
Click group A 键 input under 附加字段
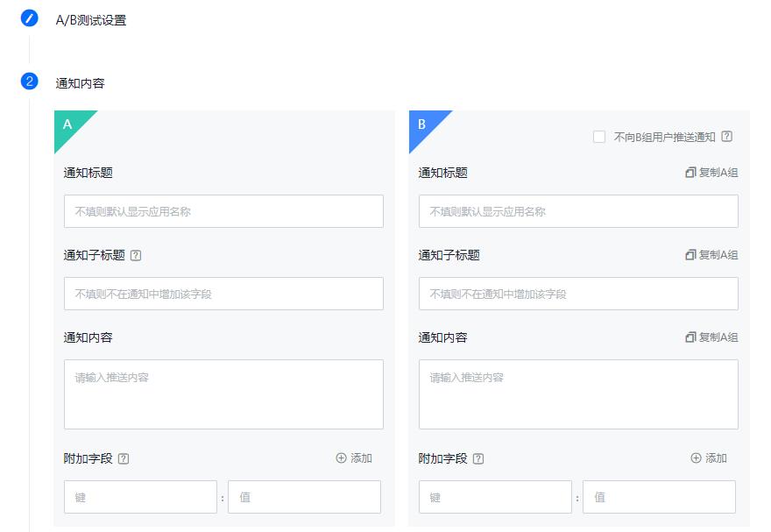[x=140, y=497]
